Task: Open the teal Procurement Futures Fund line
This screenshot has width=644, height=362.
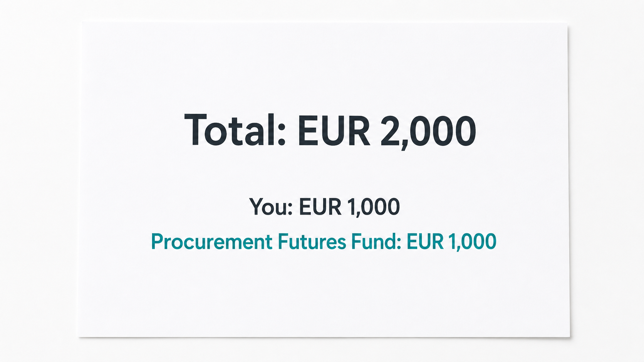Action: pyautogui.click(x=324, y=242)
